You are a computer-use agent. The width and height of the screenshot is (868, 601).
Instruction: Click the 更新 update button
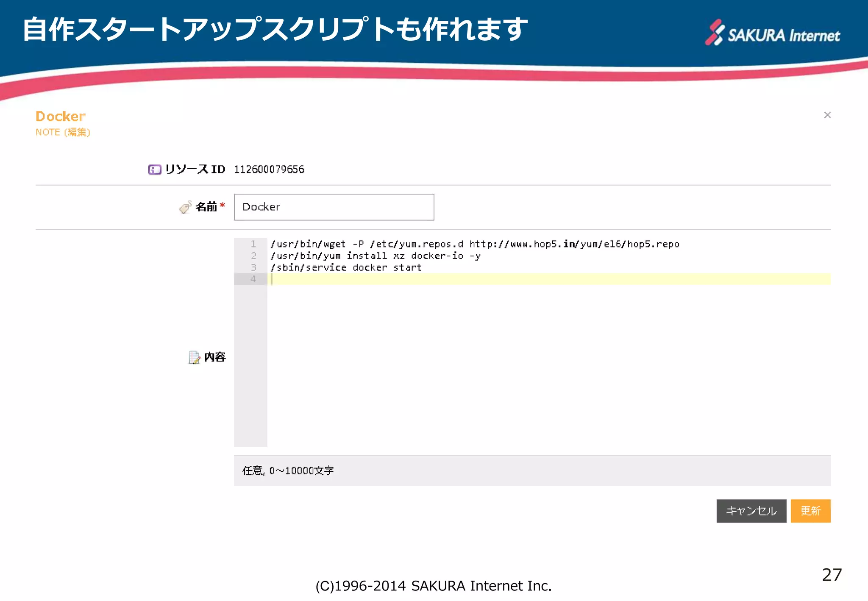pyautogui.click(x=810, y=511)
